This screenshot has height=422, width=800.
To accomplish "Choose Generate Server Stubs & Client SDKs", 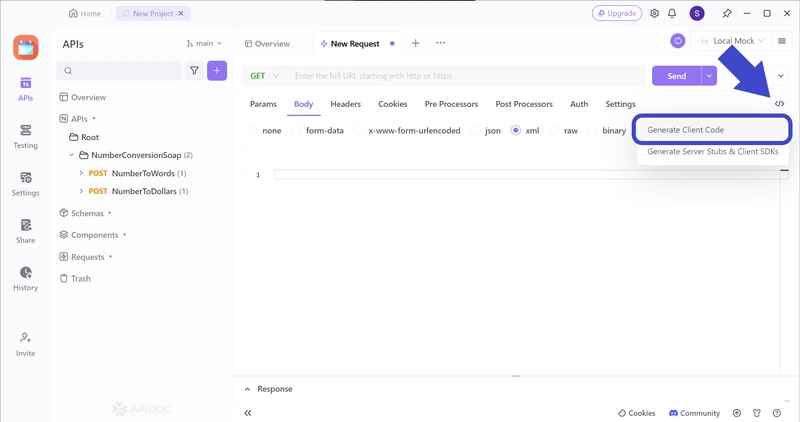I will [x=713, y=152].
